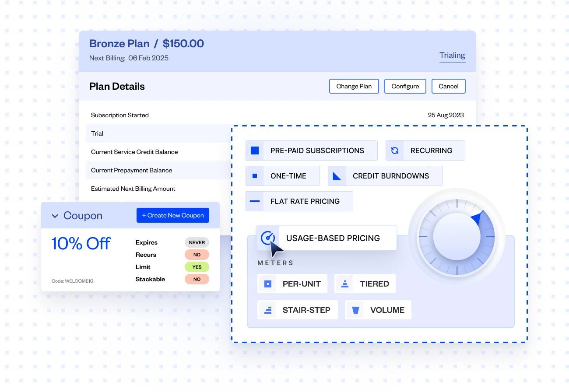
Task: Toggle the Limit YES badge
Action: click(197, 266)
